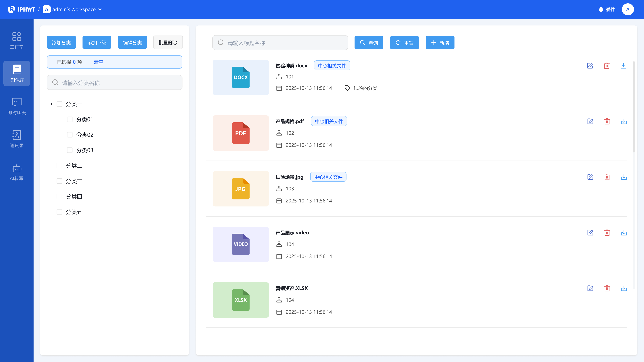Edit the 试验场景.jpg entry
This screenshot has height=362, width=644.
click(590, 177)
